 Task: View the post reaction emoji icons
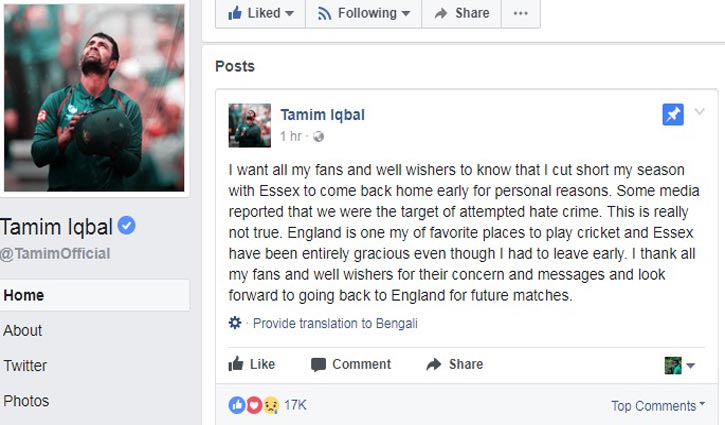(x=253, y=405)
